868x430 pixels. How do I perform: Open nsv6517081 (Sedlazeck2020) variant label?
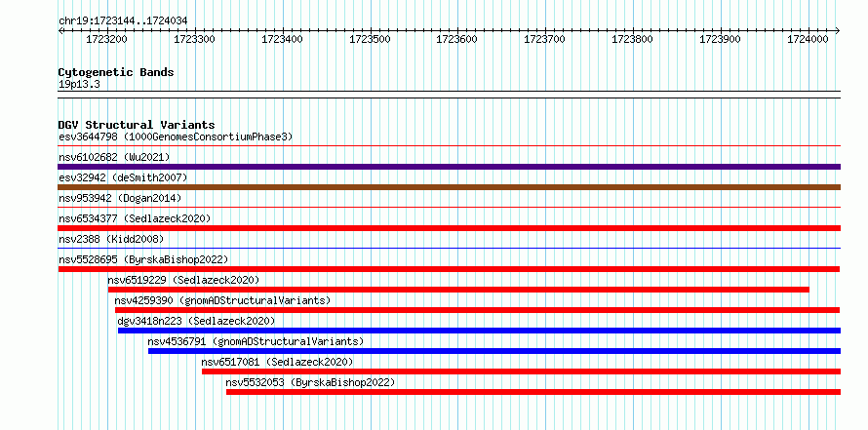point(277,362)
